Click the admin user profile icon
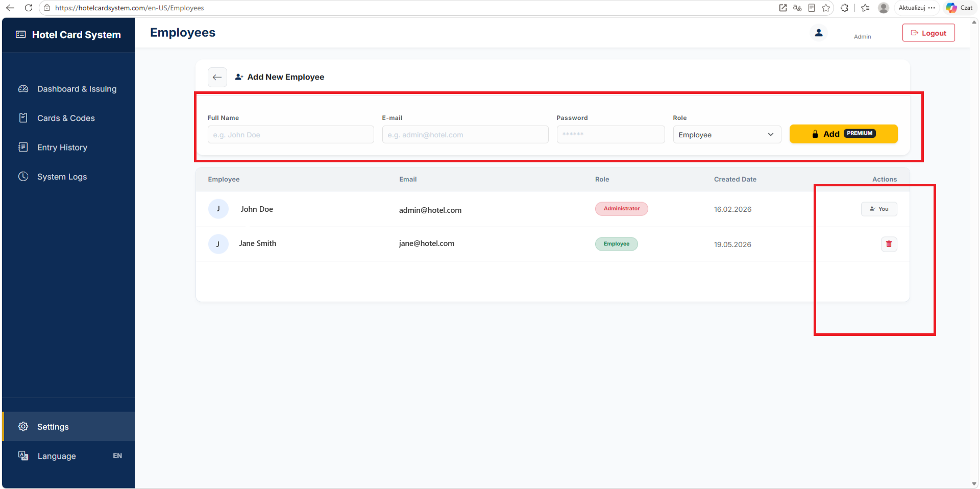 coord(819,33)
